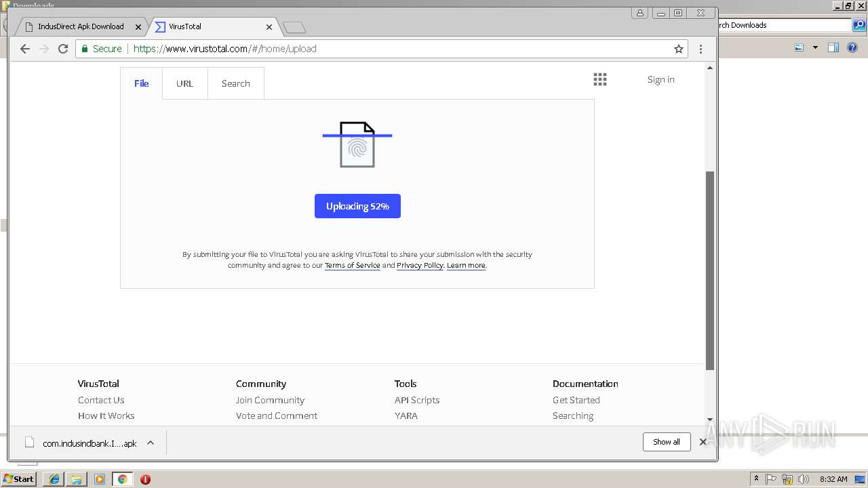Viewport: 868px width, 488px height.
Task: Click the red stop-sign taskbar icon
Action: click(145, 479)
